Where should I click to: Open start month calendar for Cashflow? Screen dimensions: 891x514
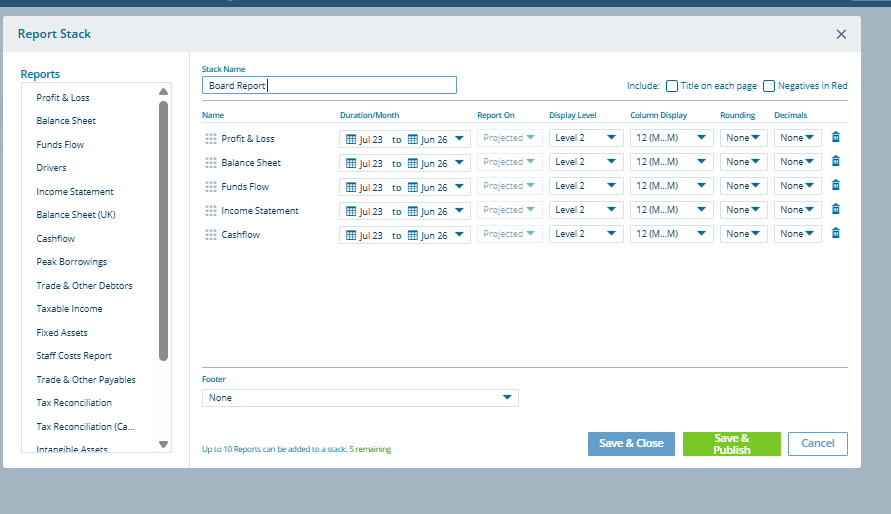pos(351,235)
